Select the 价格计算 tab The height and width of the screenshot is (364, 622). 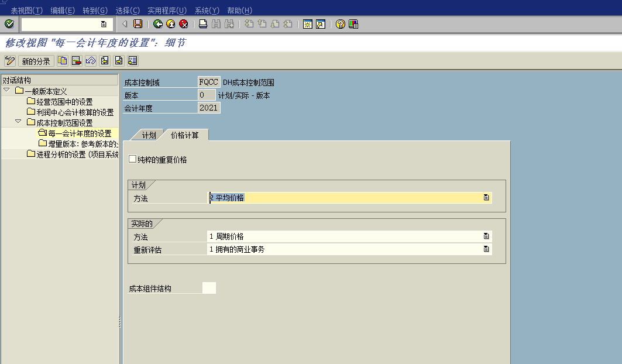tap(185, 135)
